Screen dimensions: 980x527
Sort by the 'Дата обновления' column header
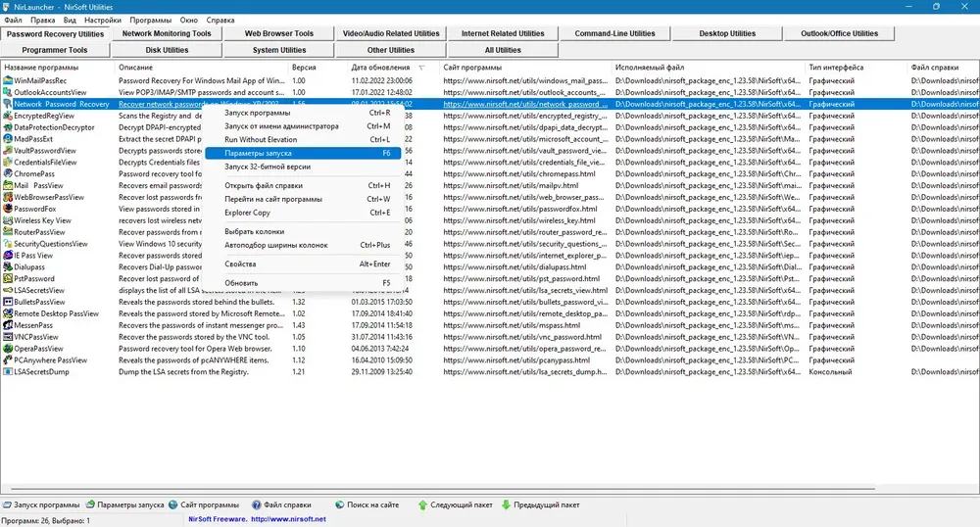pyautogui.click(x=393, y=68)
